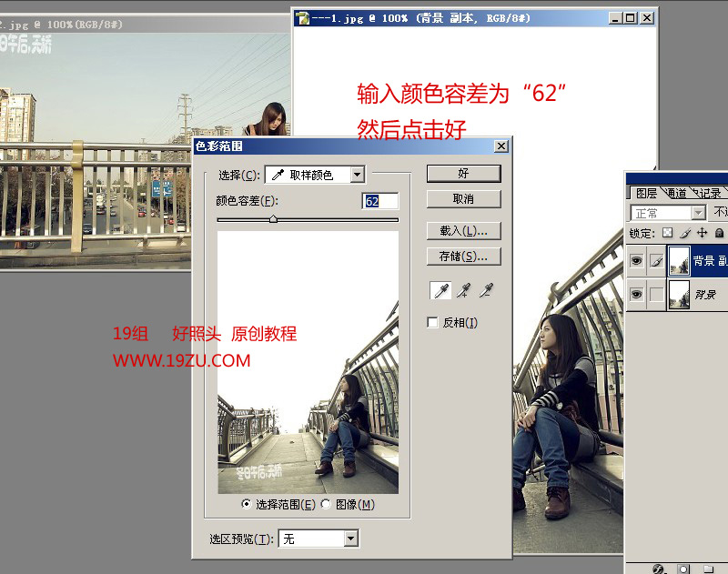
Task: Click the 背景 layer name
Action: tap(705, 294)
